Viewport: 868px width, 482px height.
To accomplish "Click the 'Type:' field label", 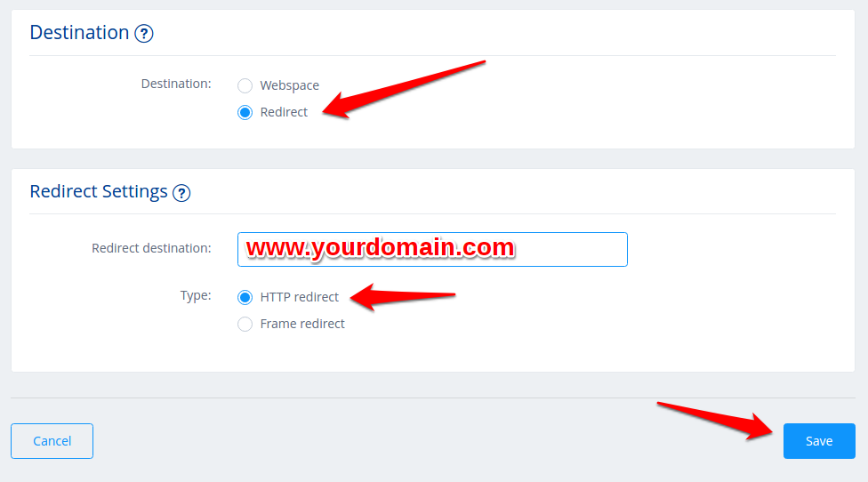I will 196,295.
